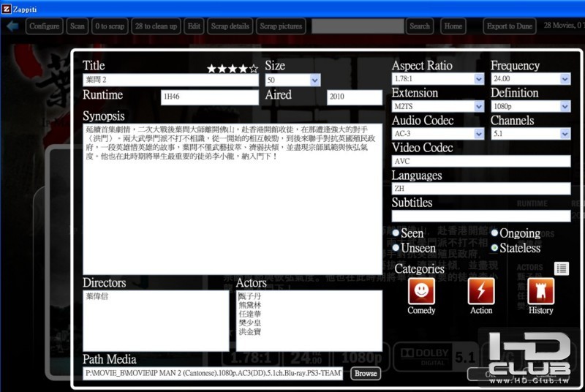Screen dimensions: 585x392
Task: Click the Directors text box
Action: coord(156,321)
